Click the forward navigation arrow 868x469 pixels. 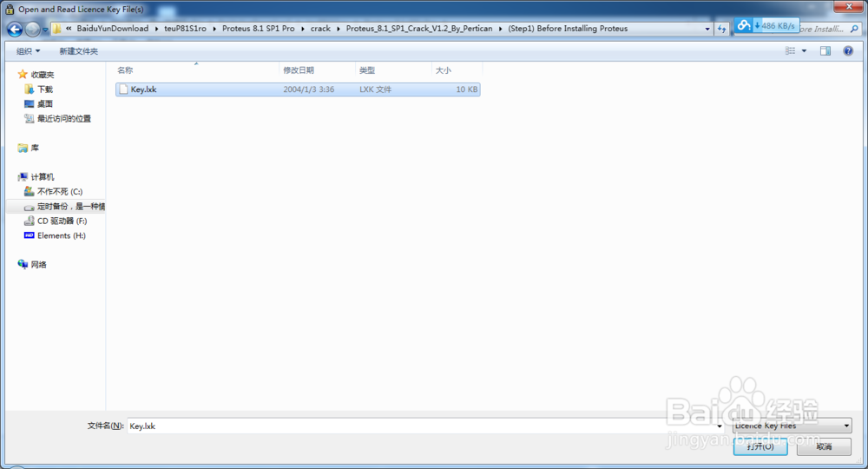[33, 29]
